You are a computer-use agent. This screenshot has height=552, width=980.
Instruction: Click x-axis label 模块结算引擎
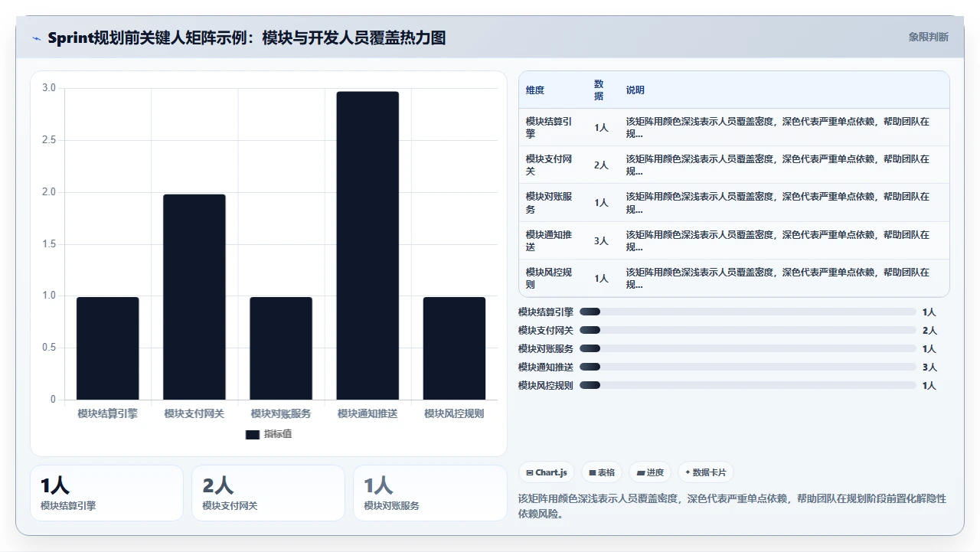coord(108,413)
